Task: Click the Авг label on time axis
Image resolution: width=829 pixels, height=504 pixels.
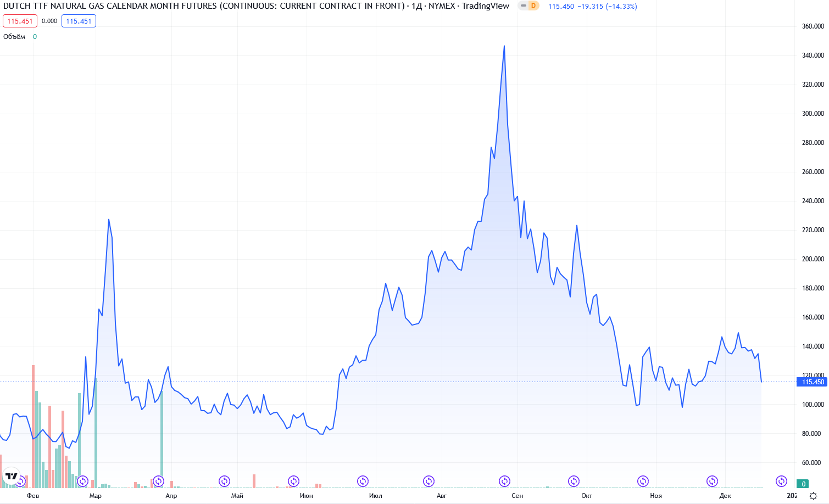Action: (441, 496)
